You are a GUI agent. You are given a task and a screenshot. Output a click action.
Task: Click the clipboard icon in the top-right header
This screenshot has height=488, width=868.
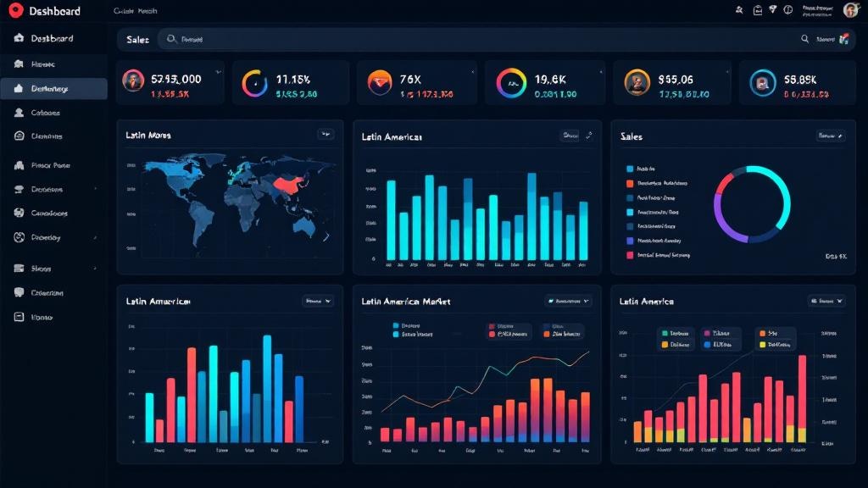click(758, 10)
